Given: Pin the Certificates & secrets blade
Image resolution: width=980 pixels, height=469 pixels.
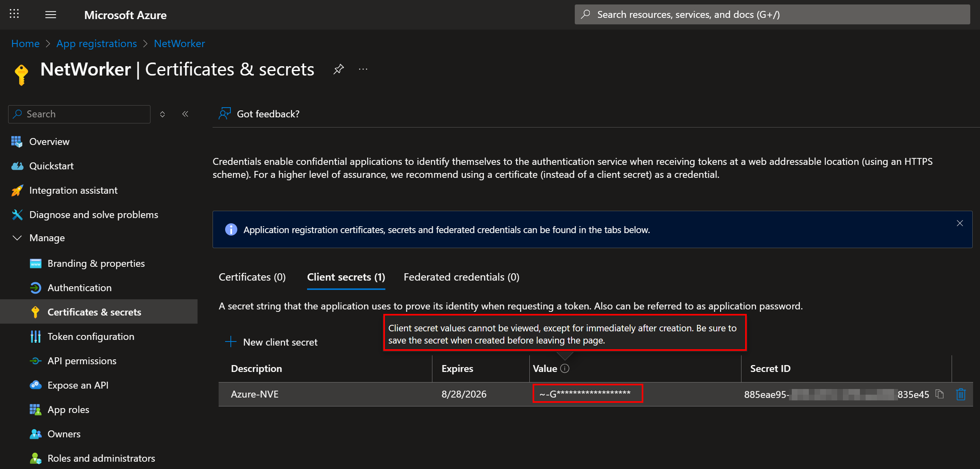Looking at the screenshot, I should 338,69.
